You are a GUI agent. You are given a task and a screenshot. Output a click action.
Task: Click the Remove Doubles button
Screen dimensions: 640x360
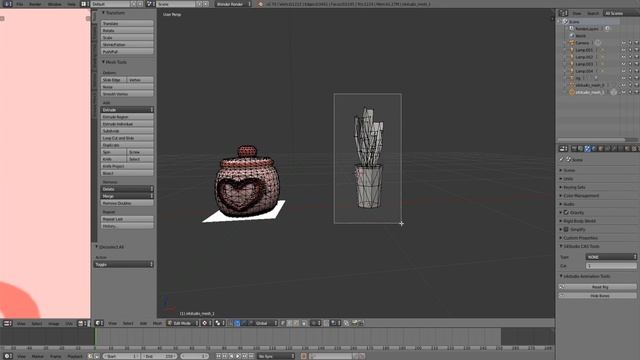tap(127, 203)
